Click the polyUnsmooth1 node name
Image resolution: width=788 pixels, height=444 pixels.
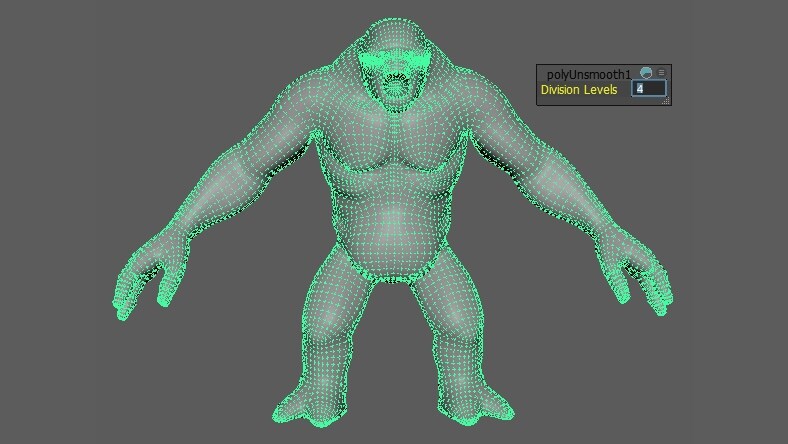(588, 74)
